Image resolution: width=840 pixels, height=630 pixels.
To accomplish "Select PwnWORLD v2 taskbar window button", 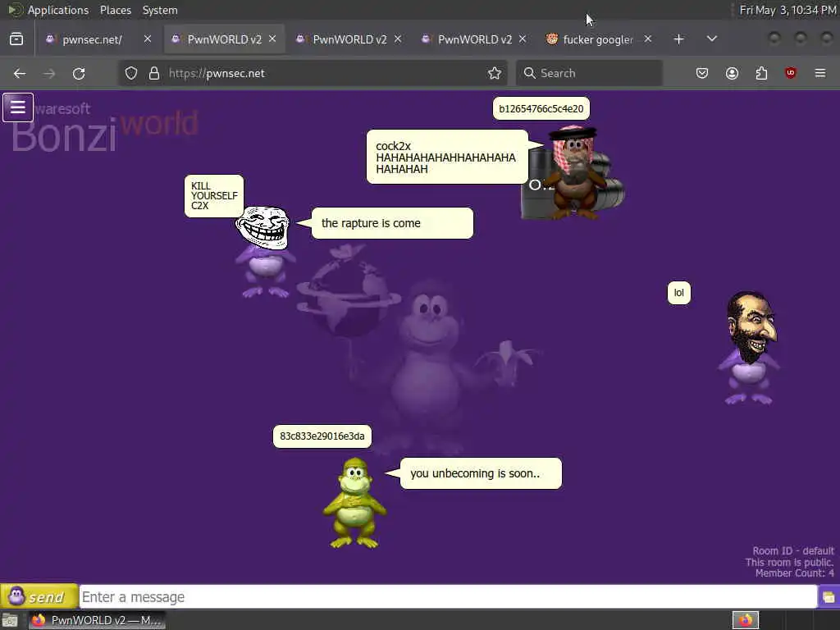I will tap(97, 620).
